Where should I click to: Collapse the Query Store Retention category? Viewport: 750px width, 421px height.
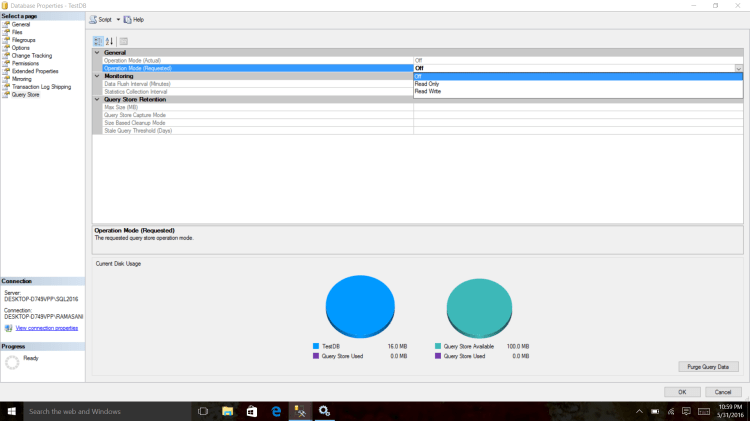coord(97,99)
